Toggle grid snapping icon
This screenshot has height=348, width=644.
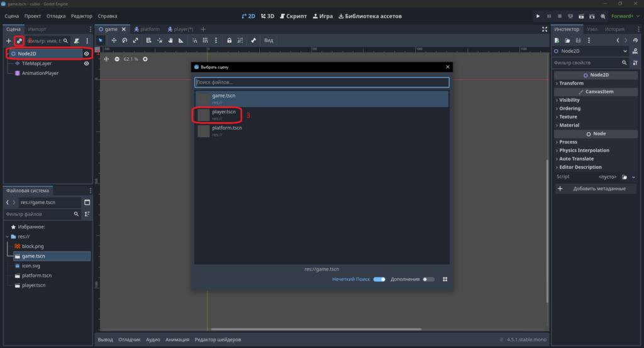click(x=206, y=40)
